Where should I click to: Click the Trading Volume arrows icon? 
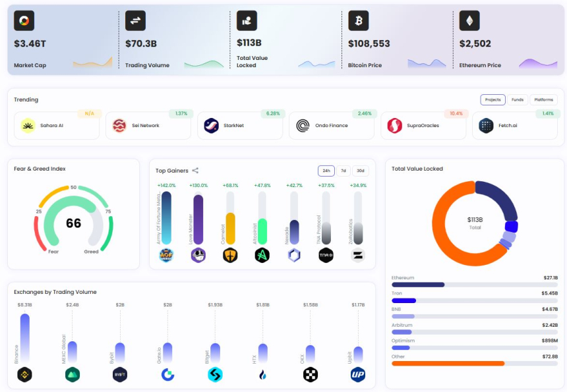click(135, 21)
